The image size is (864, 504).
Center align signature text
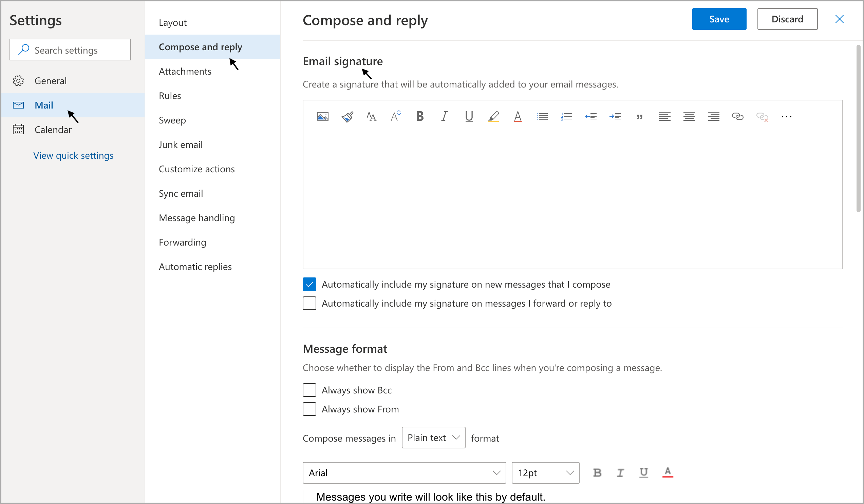[689, 116]
